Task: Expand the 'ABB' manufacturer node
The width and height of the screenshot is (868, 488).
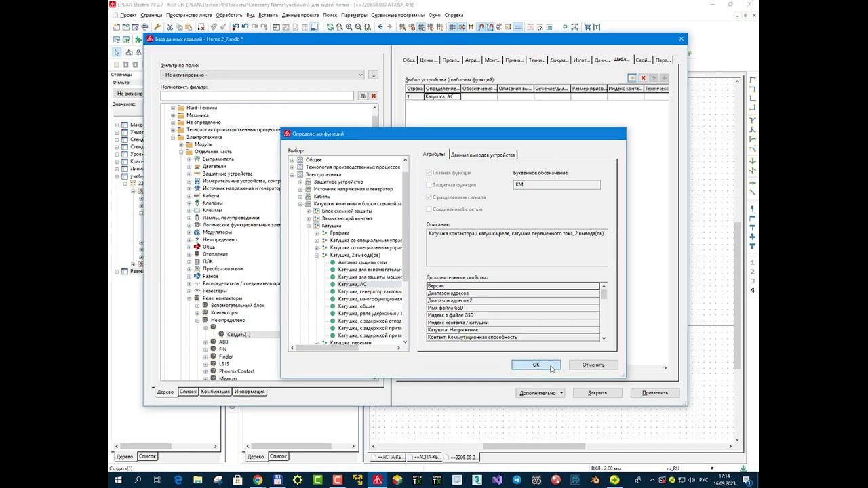Action: point(205,342)
